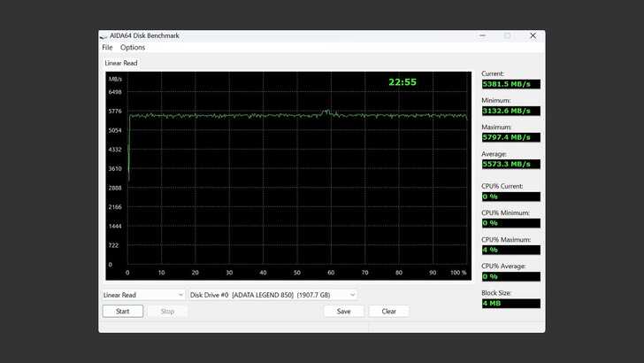The image size is (644, 363).
Task: Click the Maximum 5797.4 MB/s value box
Action: point(510,137)
